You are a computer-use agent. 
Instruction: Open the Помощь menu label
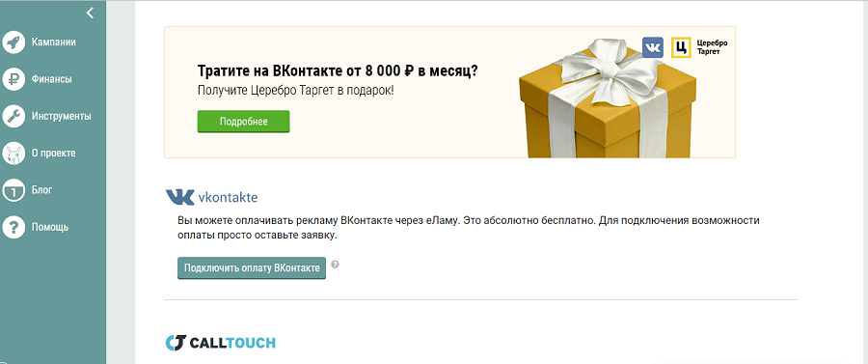point(50,227)
